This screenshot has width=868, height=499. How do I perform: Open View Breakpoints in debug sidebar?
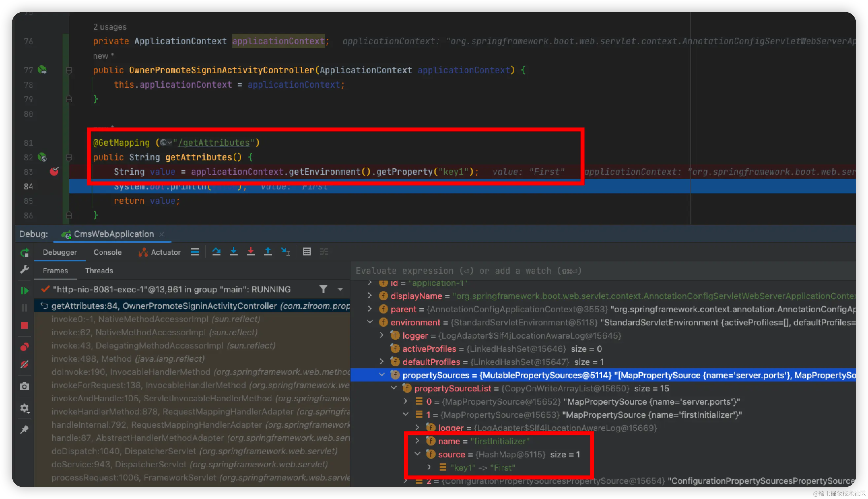[x=24, y=347]
